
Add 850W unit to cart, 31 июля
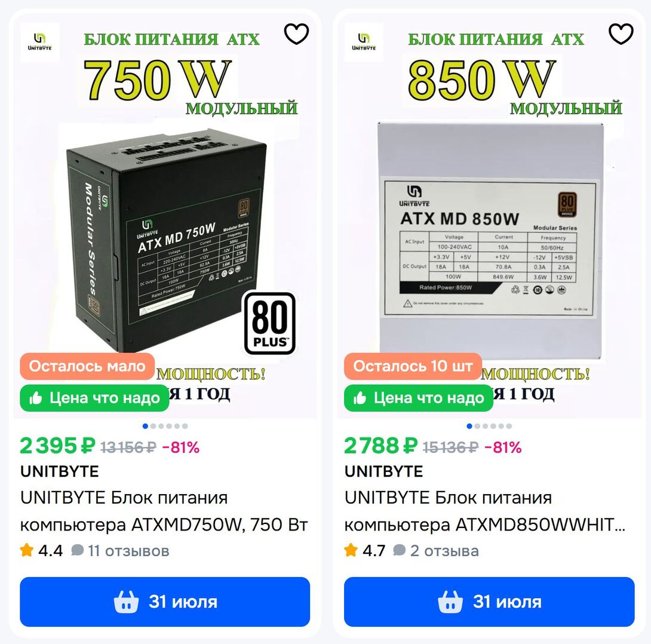point(489,602)
